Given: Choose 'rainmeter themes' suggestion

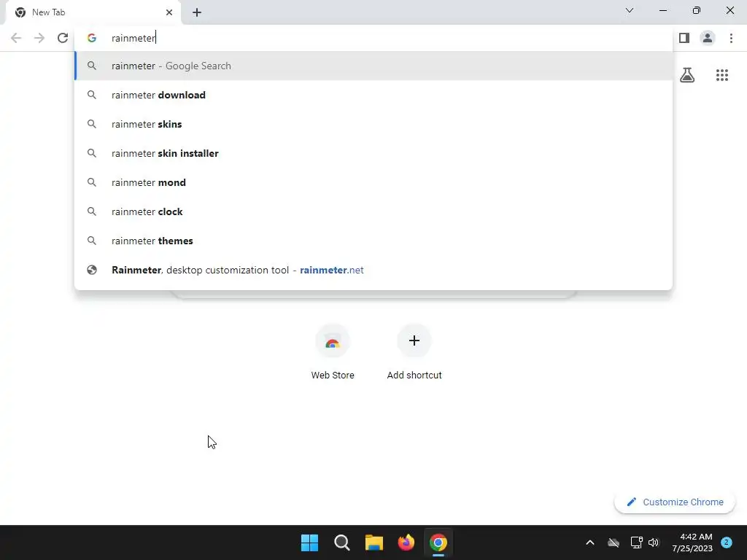Looking at the screenshot, I should click(x=373, y=241).
